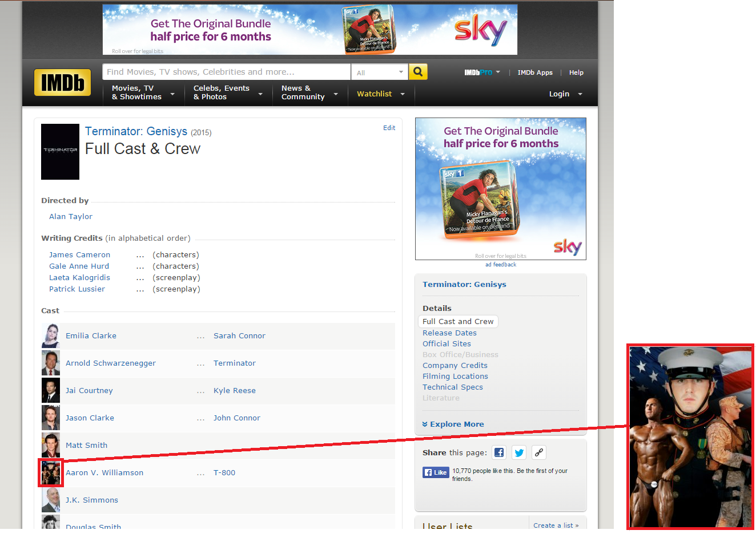Go to Release Dates
This screenshot has width=756, height=534.
449,333
